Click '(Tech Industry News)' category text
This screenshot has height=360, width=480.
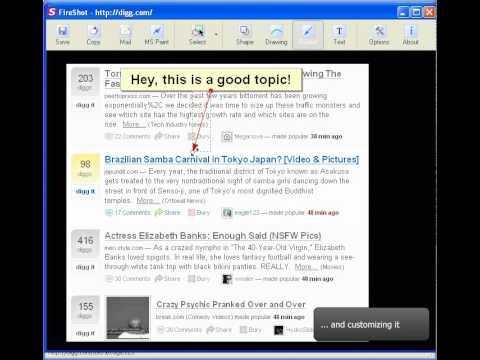pyautogui.click(x=178, y=125)
